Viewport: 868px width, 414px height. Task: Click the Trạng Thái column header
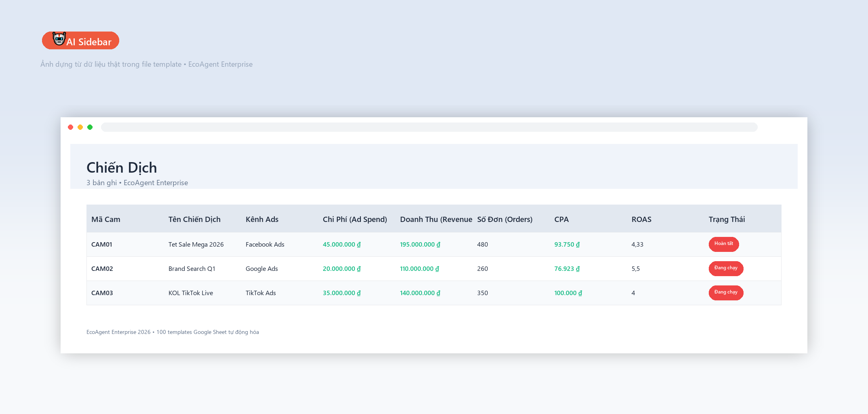click(727, 219)
